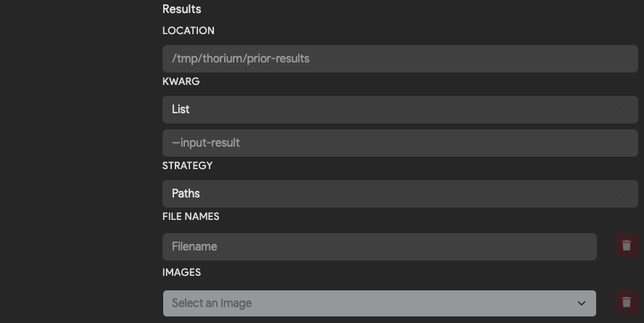Select the 'List' value text in KWARG

pos(181,110)
